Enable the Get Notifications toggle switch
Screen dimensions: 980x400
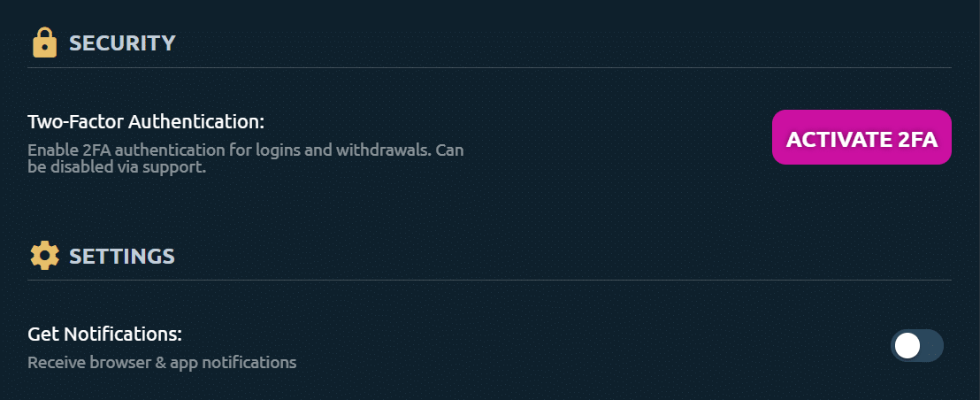tap(916, 346)
